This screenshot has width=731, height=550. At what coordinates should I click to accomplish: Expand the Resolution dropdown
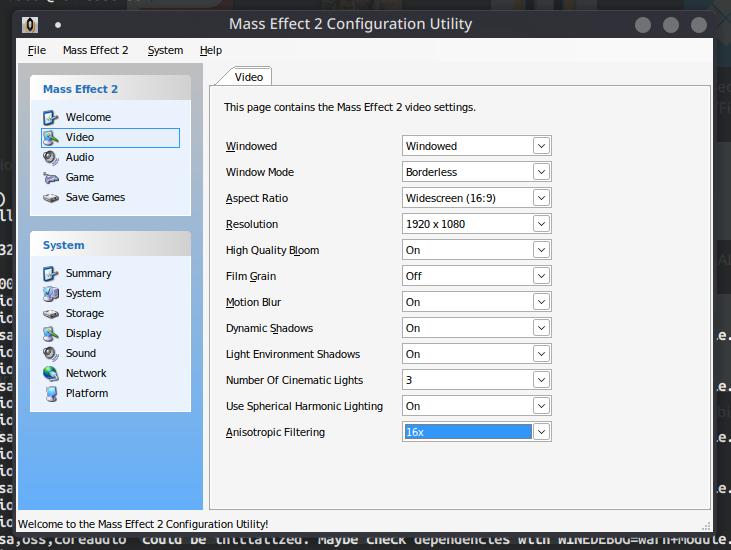click(541, 224)
